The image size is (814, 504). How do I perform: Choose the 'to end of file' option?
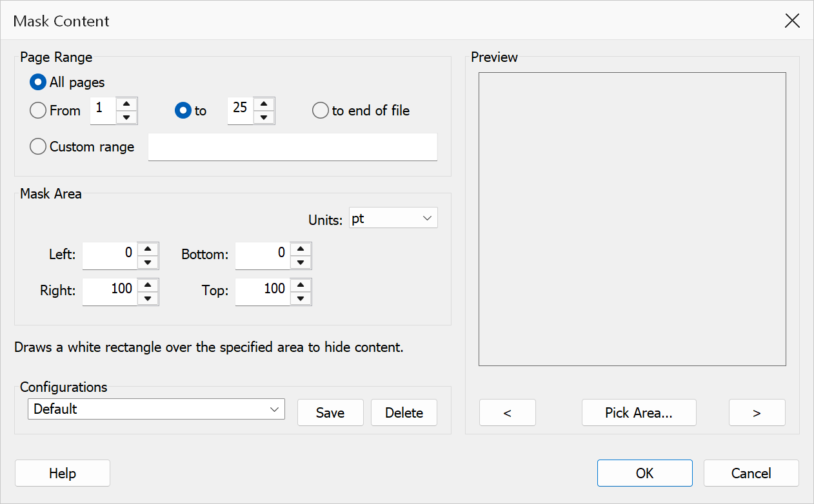point(321,111)
